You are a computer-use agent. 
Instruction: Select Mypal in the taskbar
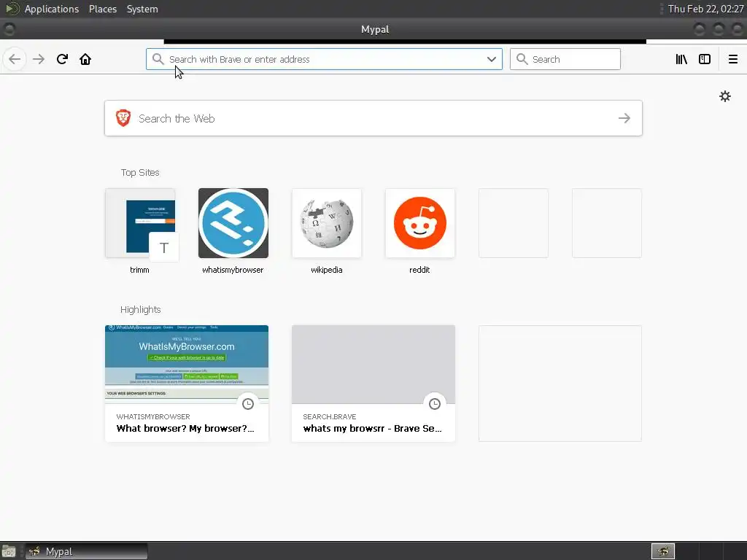click(x=86, y=551)
